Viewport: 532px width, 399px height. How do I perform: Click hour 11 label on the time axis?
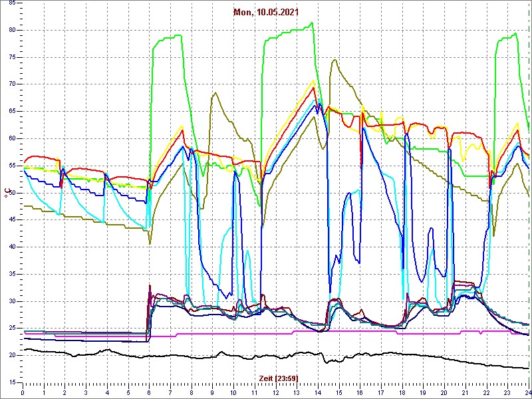(x=255, y=392)
